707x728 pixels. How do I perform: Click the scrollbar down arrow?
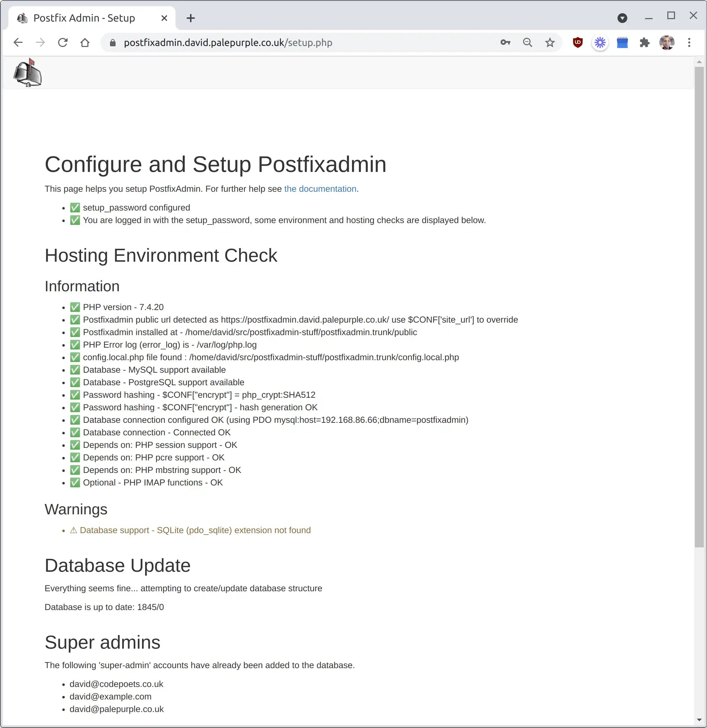[699, 719]
